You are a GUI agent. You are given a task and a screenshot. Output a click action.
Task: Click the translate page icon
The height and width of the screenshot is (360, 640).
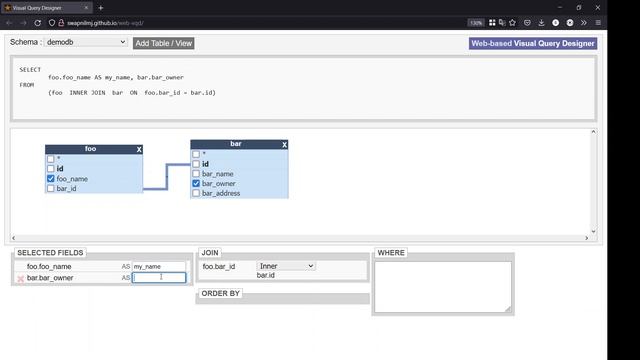coord(502,23)
